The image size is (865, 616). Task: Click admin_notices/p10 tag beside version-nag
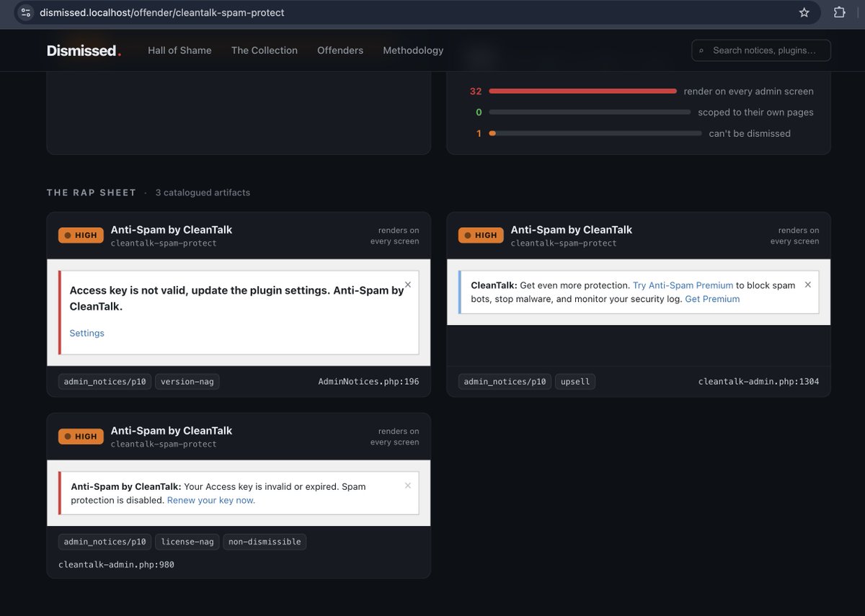105,382
